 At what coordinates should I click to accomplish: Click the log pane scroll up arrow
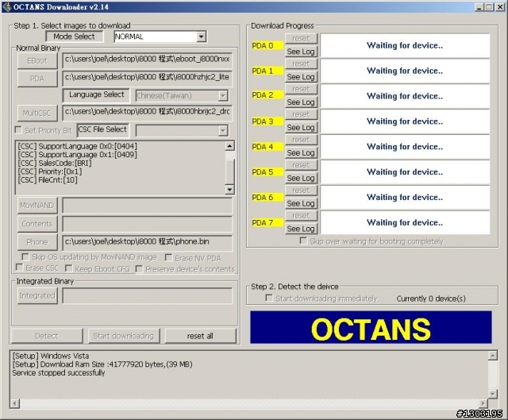point(492,355)
